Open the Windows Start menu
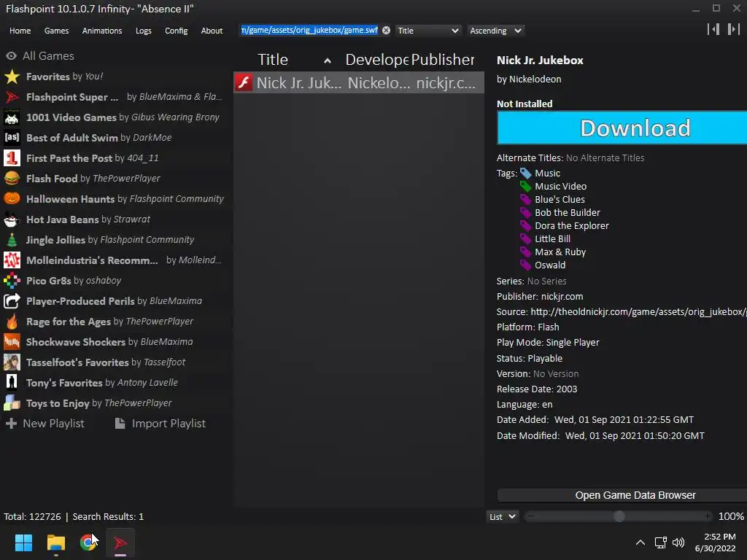The width and height of the screenshot is (747, 560). pos(23,542)
